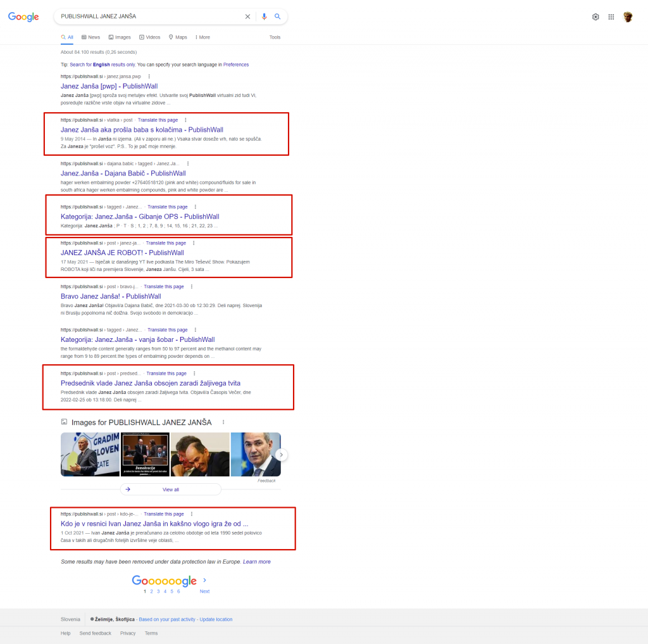Click 'View all' images button

coord(170,489)
